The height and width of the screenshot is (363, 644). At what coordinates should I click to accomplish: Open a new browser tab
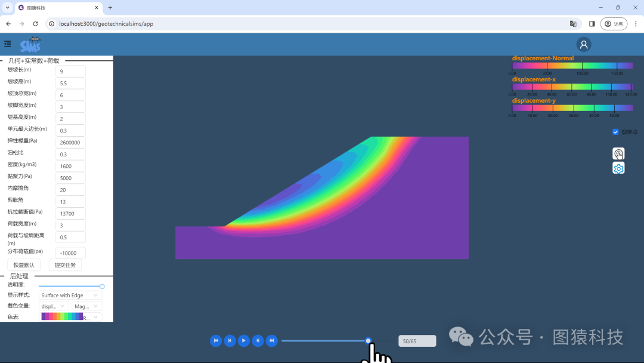point(110,7)
